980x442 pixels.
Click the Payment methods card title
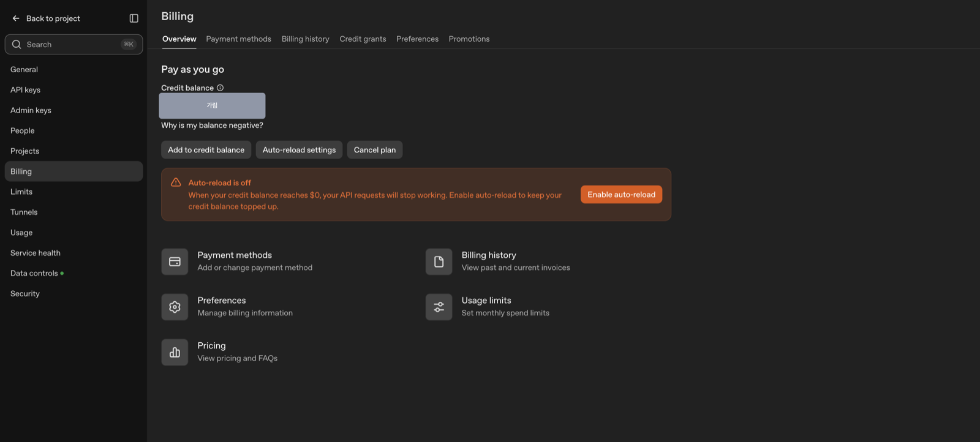[235, 255]
